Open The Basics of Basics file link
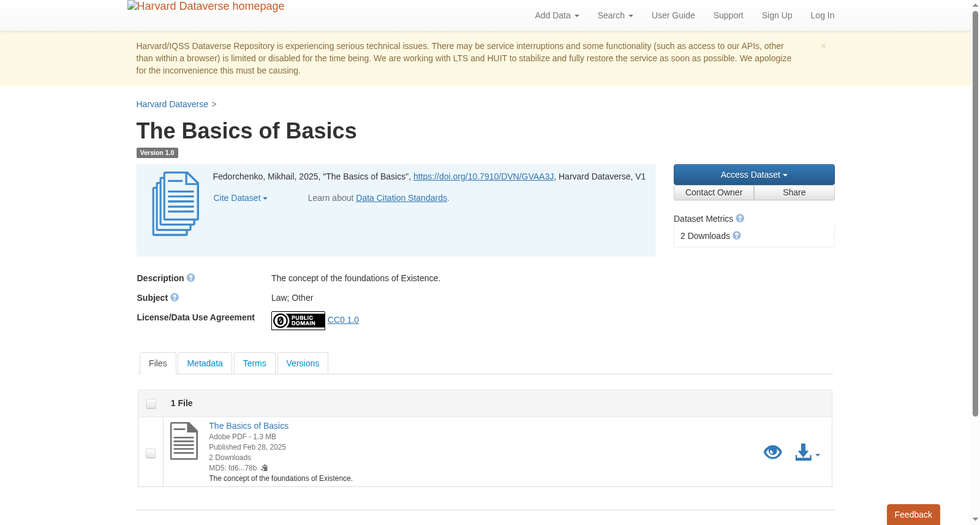Viewport: 980px width, 525px height. point(249,426)
